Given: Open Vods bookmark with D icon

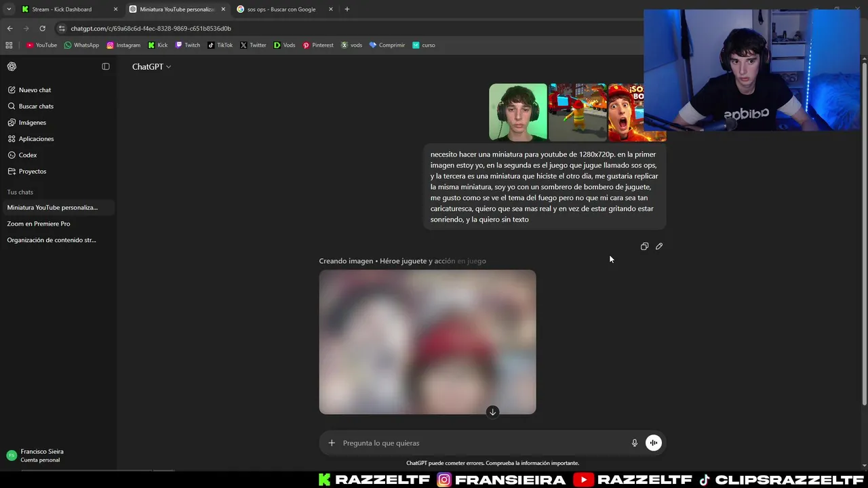Looking at the screenshot, I should tap(284, 45).
